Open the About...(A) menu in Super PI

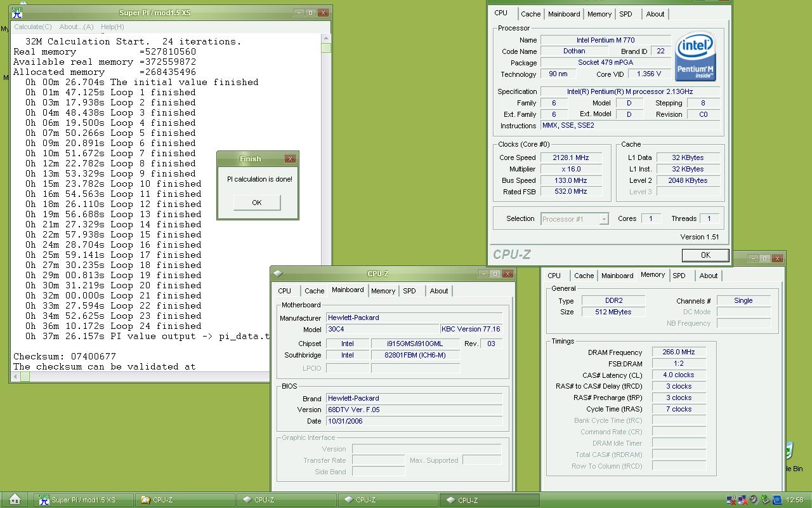click(x=76, y=27)
